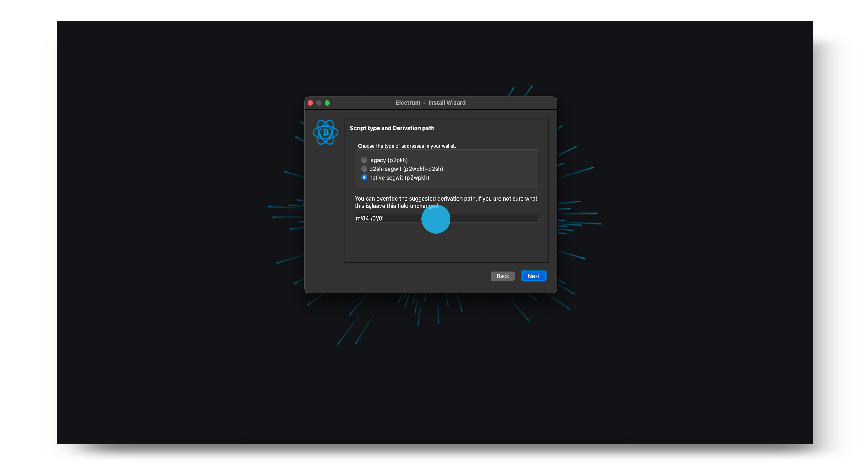The image size is (868, 467).
Task: Click the native segwit (p2wpkh) label text
Action: click(x=399, y=178)
